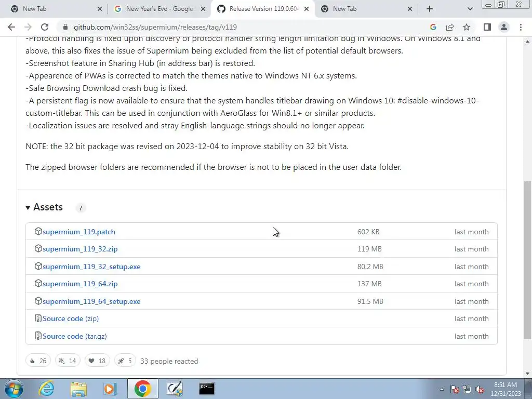The image size is (532, 399).
Task: Download Source code (tar.gz)
Action: click(75, 336)
